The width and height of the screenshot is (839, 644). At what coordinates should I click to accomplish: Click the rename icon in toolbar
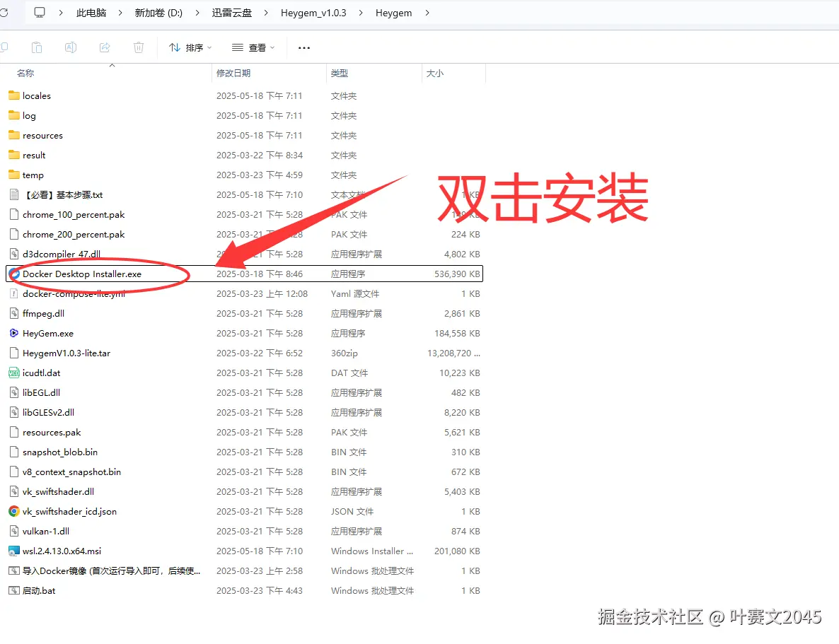[70, 47]
